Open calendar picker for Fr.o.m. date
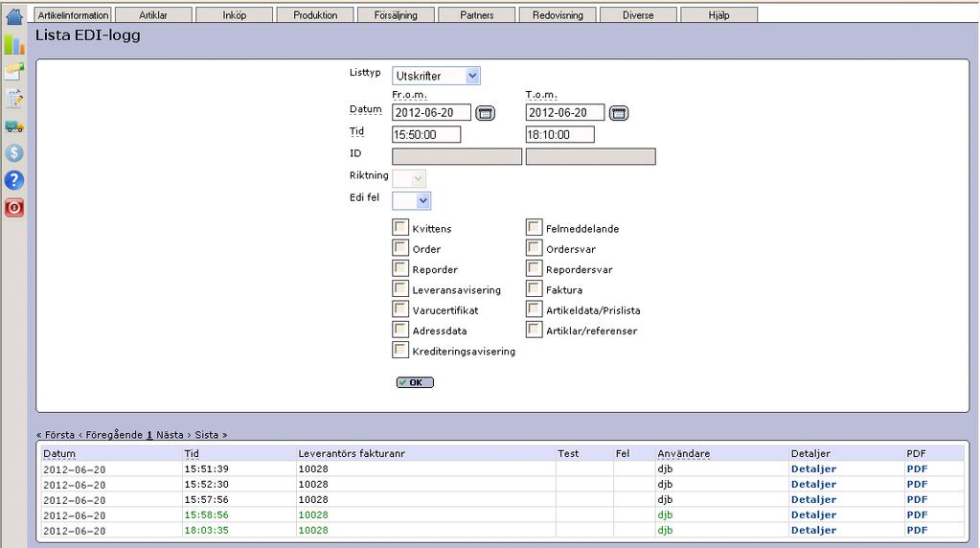The width and height of the screenshot is (980, 548). [x=485, y=113]
